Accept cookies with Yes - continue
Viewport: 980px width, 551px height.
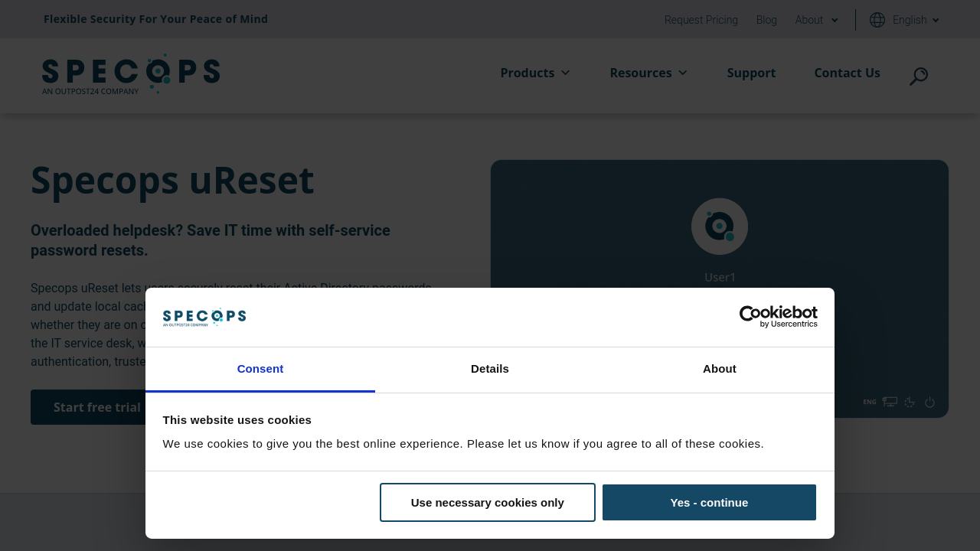[x=709, y=503]
